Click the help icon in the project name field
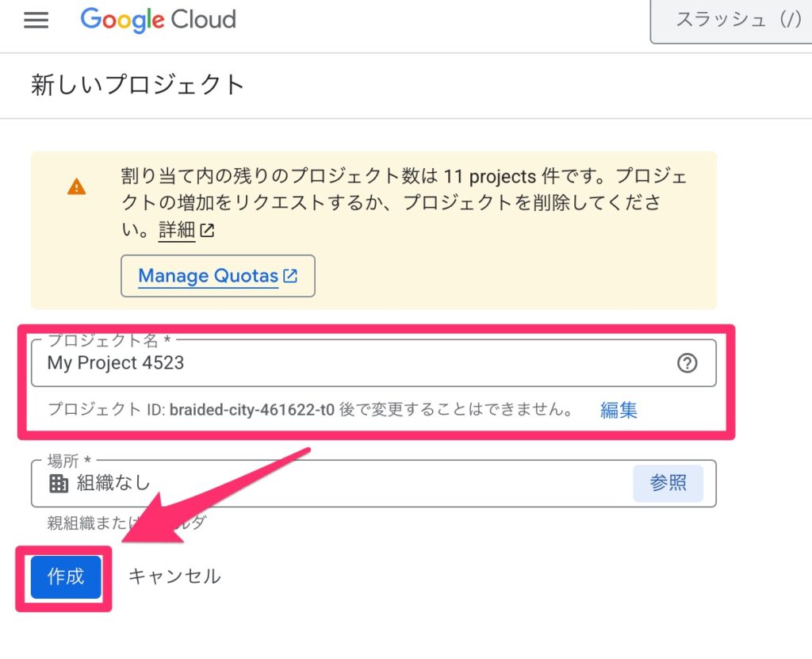The height and width of the screenshot is (659, 812). (687, 363)
